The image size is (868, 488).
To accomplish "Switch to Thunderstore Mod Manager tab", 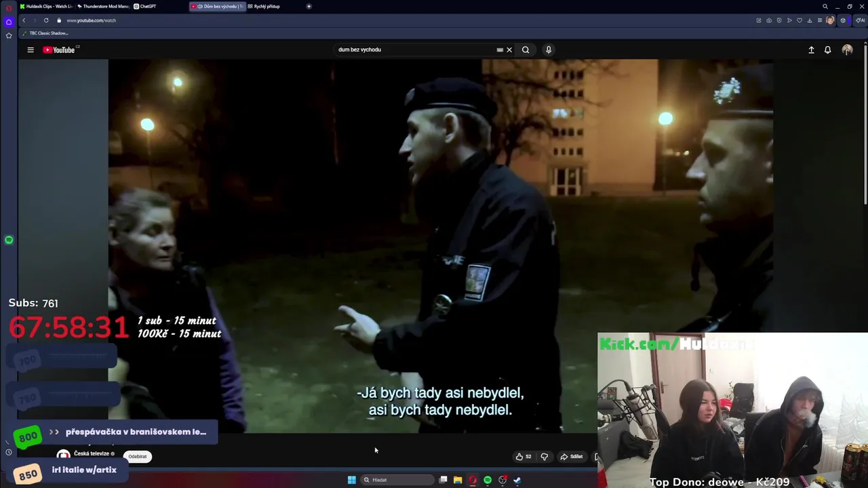I will pos(103,6).
